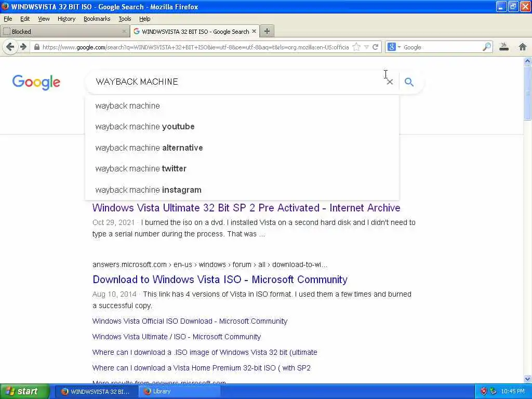Click the 10:45 PM clock

click(513, 391)
